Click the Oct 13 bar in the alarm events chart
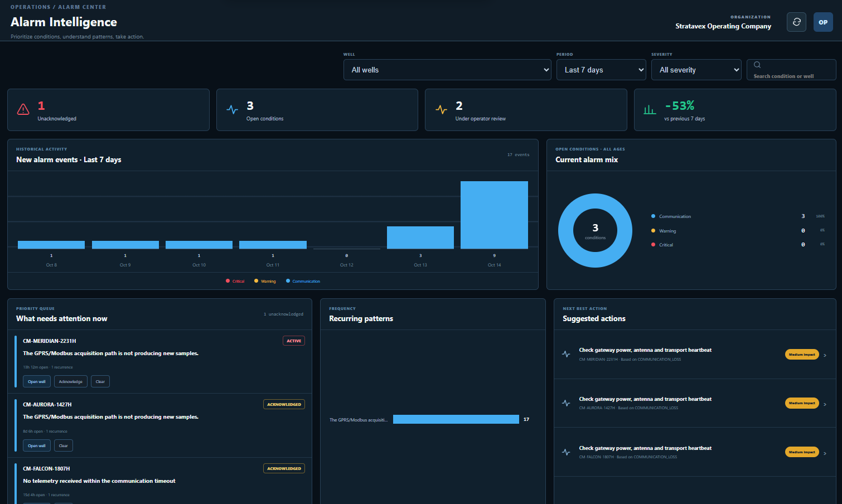This screenshot has height=504, width=842. click(x=420, y=238)
